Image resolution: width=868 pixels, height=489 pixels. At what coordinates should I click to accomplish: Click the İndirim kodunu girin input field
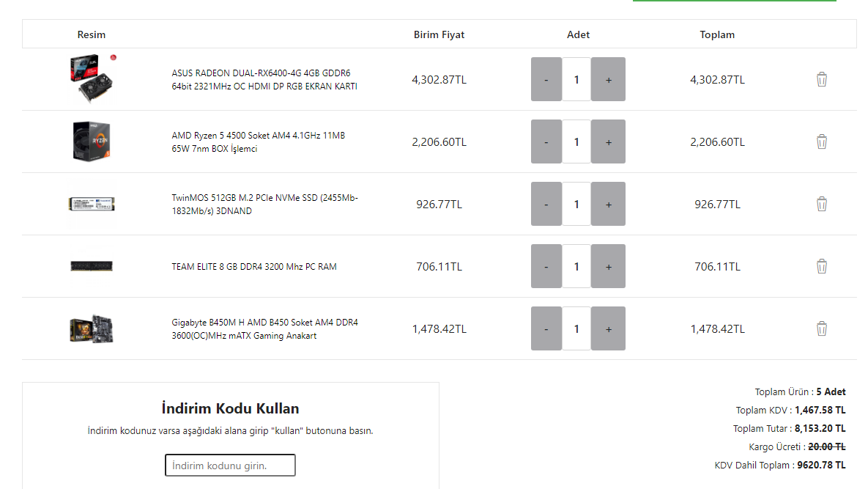tap(230, 466)
